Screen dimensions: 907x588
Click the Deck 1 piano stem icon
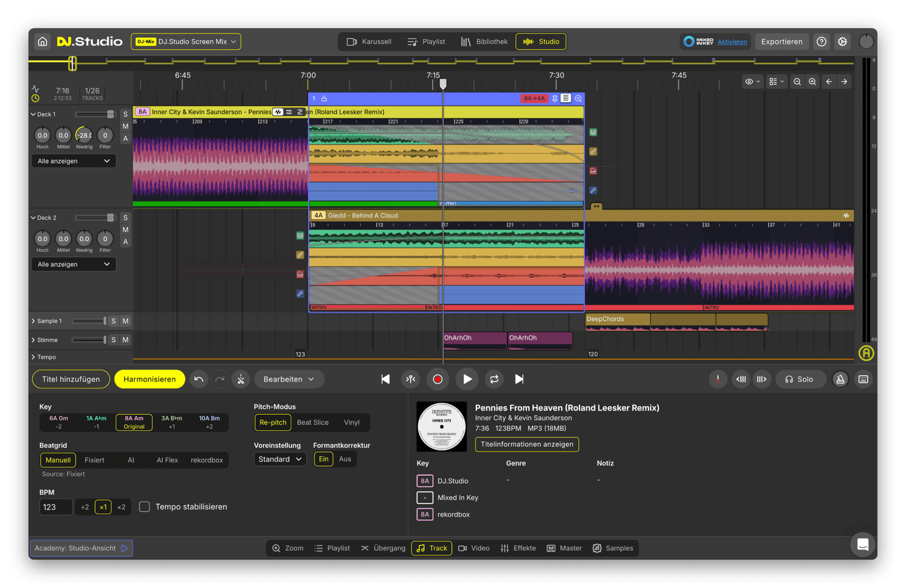click(x=593, y=171)
